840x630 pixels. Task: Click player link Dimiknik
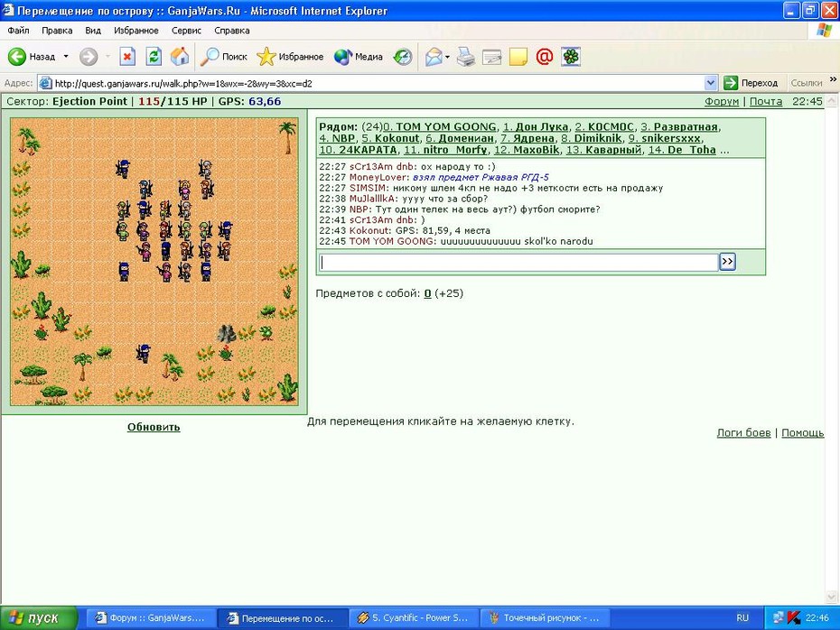(x=592, y=138)
